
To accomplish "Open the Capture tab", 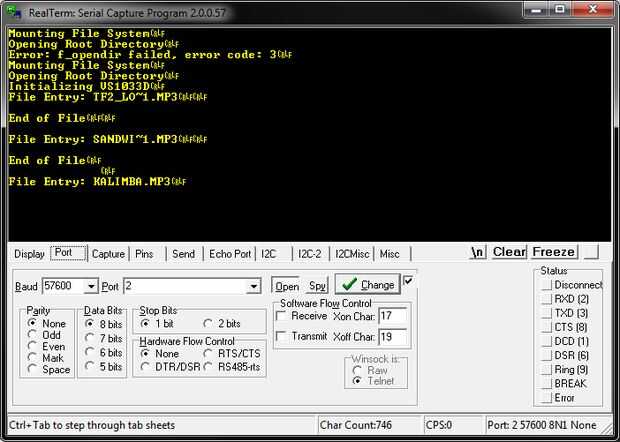I will click(108, 254).
